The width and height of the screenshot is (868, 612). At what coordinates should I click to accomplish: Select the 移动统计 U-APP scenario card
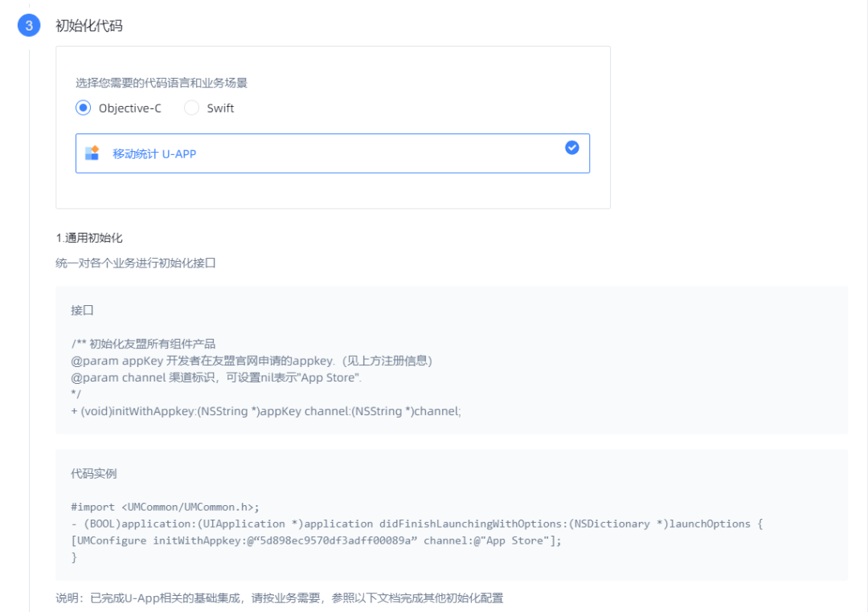[333, 153]
